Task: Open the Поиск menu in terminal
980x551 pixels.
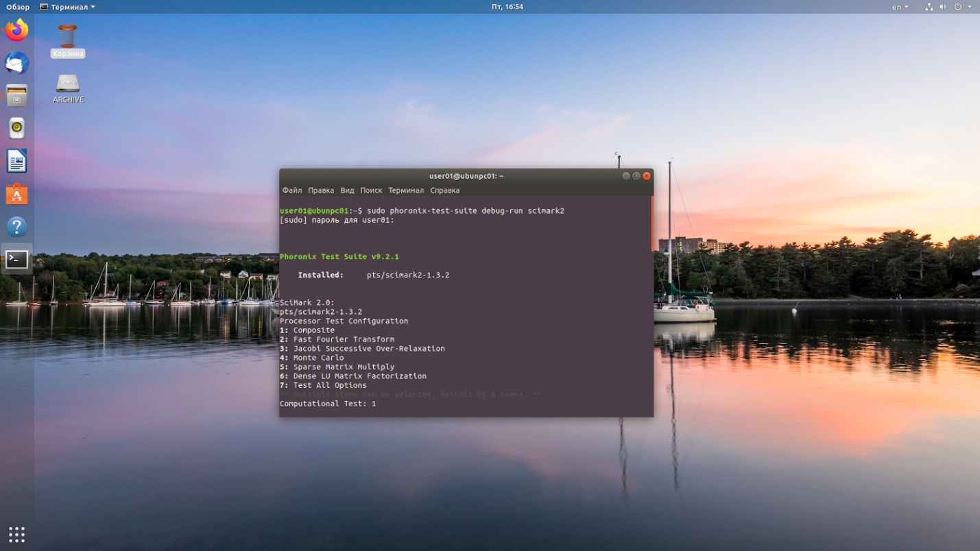Action: coord(371,191)
